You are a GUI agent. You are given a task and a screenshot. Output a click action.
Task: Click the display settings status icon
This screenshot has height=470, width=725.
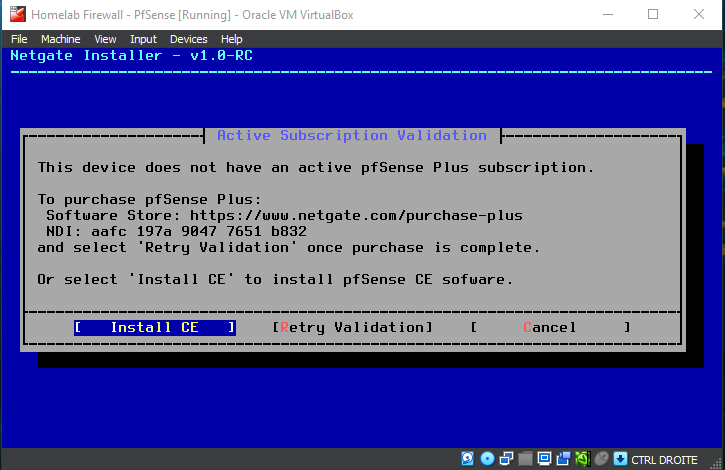544,459
